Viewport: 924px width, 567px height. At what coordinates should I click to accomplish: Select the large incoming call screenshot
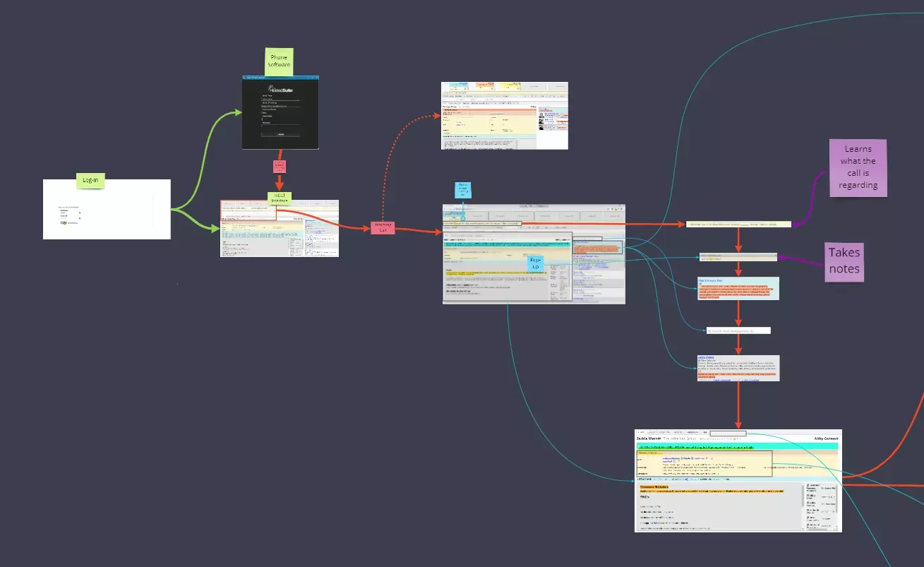coord(534,254)
